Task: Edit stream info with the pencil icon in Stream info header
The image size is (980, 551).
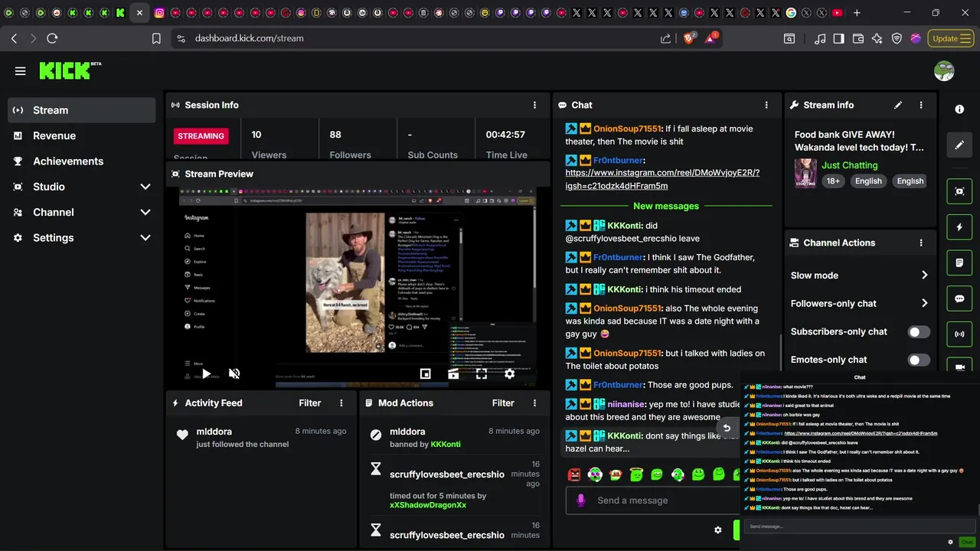Action: [898, 105]
